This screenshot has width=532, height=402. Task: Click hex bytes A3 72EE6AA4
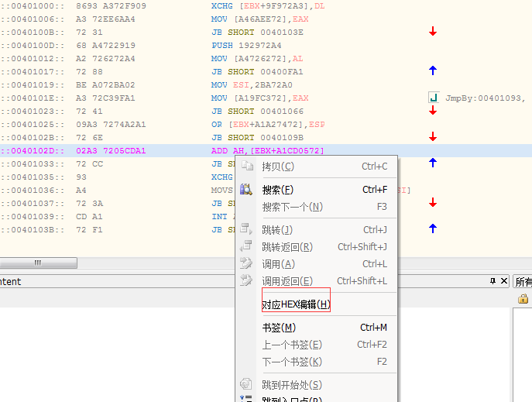105,19
